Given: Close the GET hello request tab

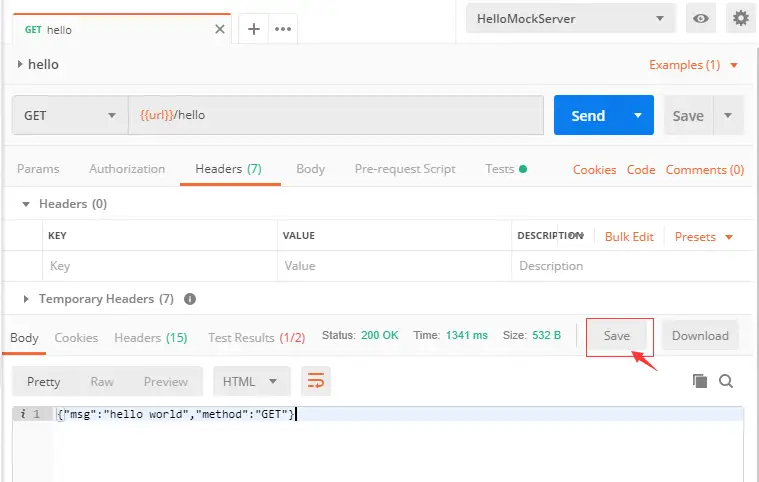Looking at the screenshot, I should (220, 29).
